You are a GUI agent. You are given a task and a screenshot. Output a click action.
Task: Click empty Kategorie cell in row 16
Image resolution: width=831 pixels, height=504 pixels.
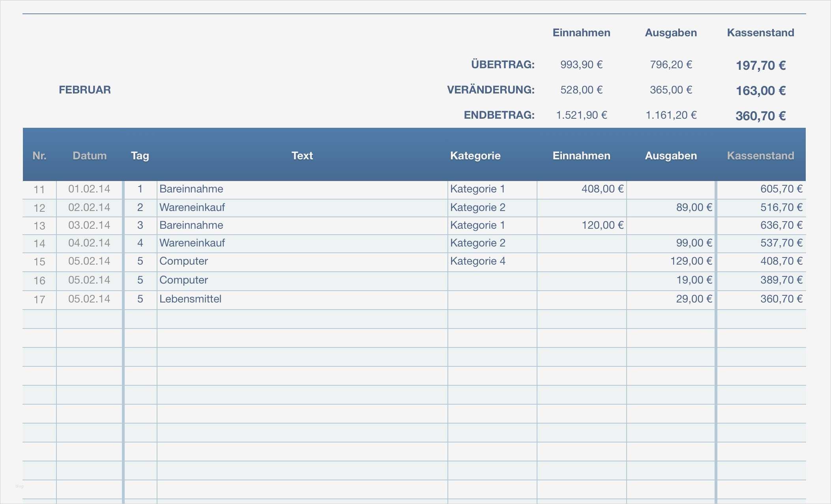click(492, 280)
